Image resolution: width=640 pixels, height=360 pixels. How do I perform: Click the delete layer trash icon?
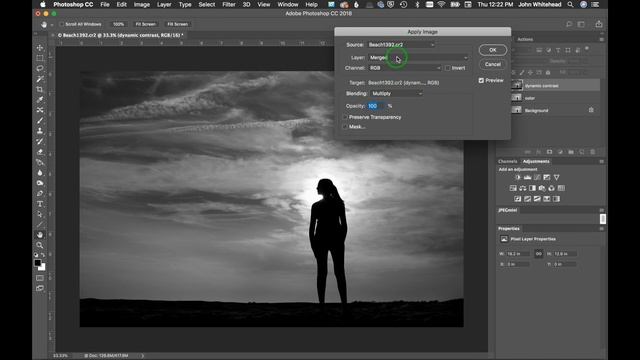(x=593, y=152)
